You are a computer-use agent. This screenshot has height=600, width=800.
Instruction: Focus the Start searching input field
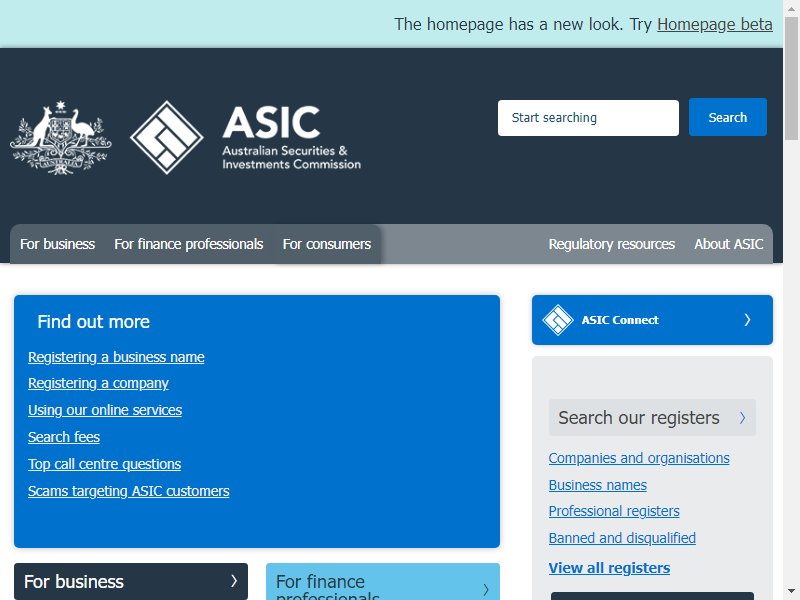pos(588,118)
